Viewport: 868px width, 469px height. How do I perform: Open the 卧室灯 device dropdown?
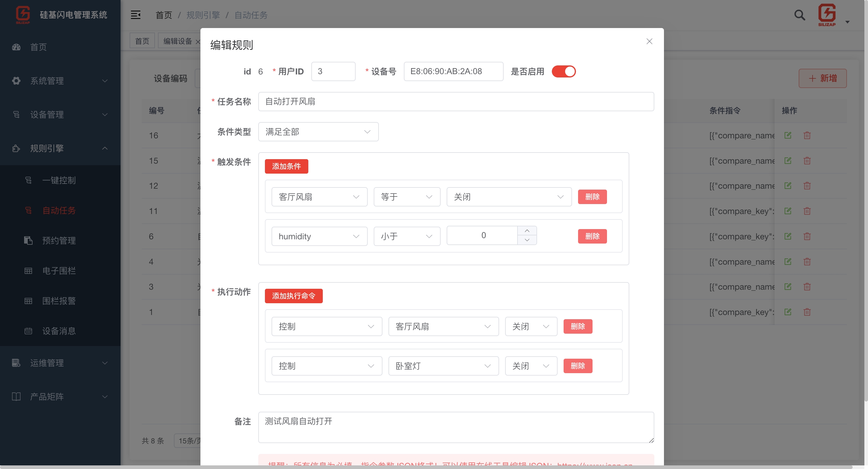point(443,366)
